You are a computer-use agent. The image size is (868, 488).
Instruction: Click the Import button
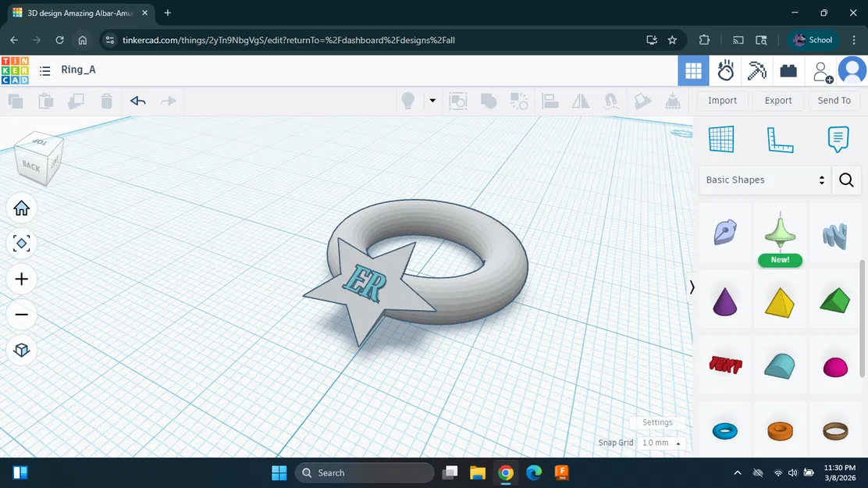pos(722,100)
